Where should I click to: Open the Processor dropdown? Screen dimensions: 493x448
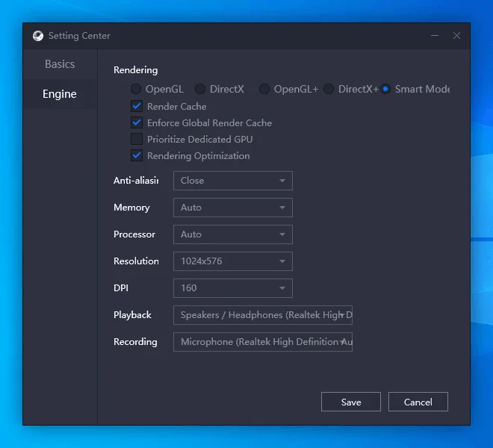(x=233, y=234)
